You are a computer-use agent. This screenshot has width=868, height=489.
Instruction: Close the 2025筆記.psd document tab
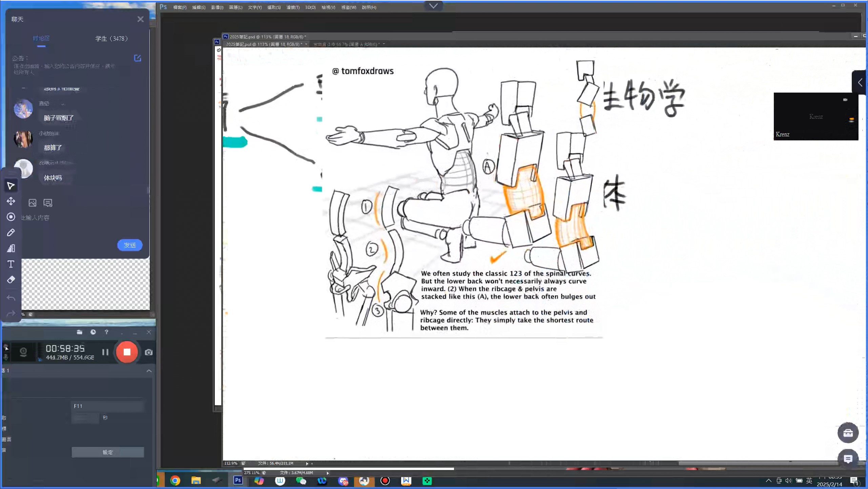tap(306, 44)
